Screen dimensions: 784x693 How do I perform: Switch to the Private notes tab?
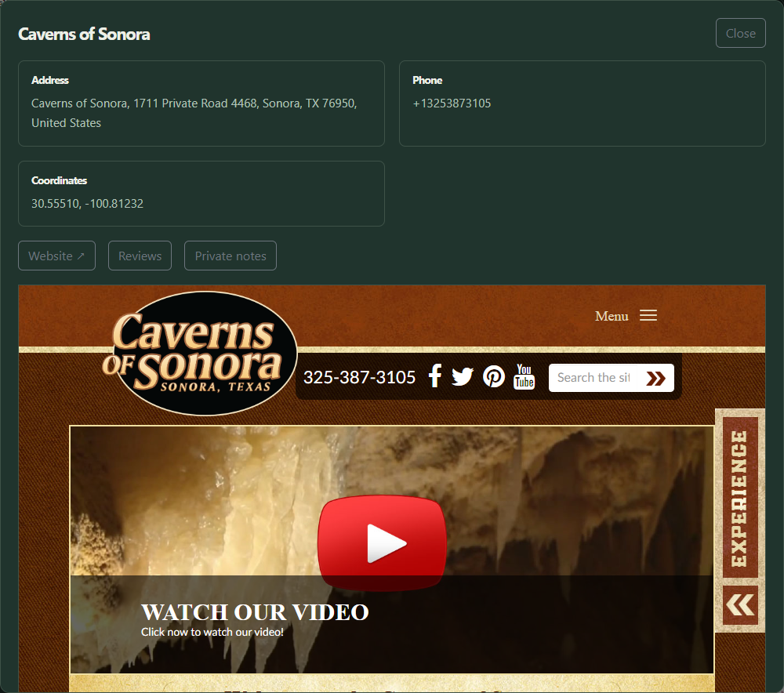coord(230,256)
